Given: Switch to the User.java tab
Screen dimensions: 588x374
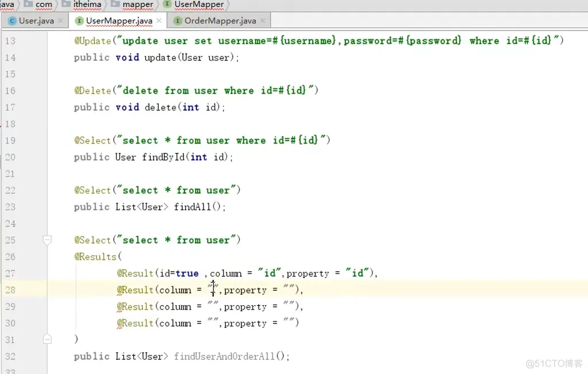Looking at the screenshot, I should [x=36, y=21].
